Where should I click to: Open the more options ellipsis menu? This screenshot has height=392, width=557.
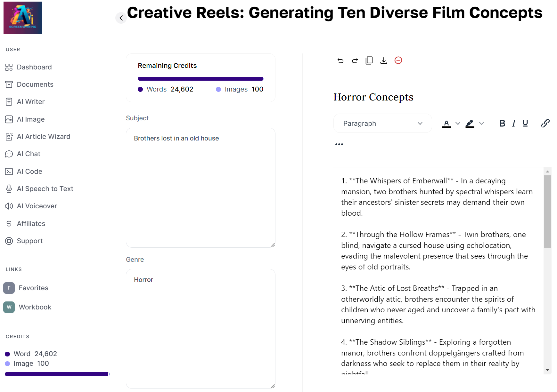click(x=339, y=144)
